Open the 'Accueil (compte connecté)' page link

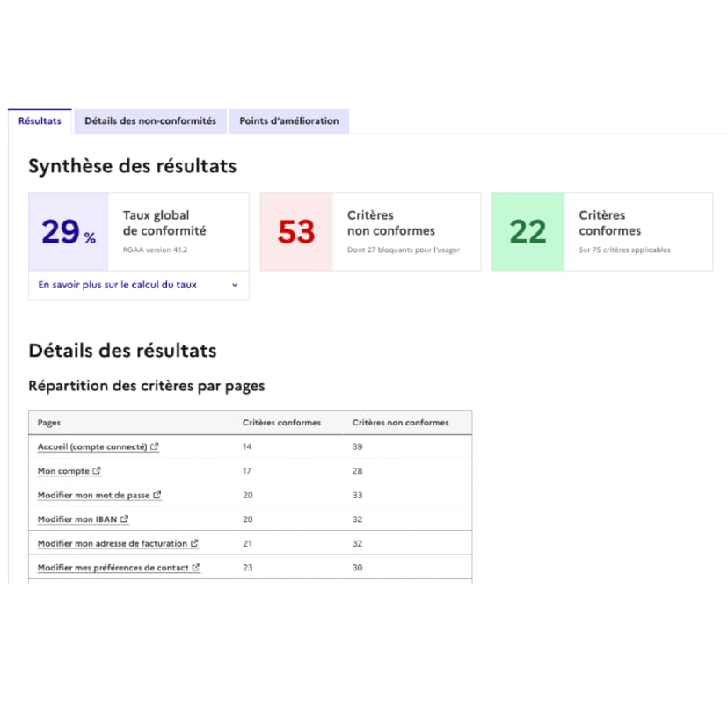click(92, 446)
